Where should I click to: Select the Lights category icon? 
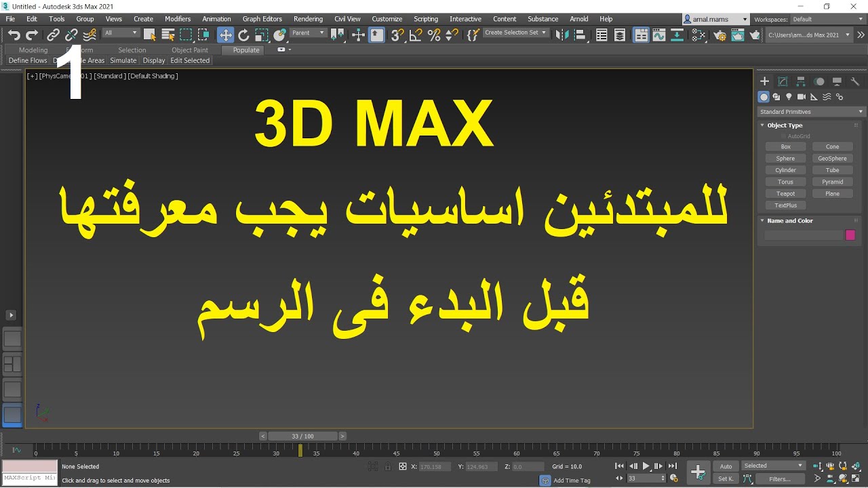point(789,97)
